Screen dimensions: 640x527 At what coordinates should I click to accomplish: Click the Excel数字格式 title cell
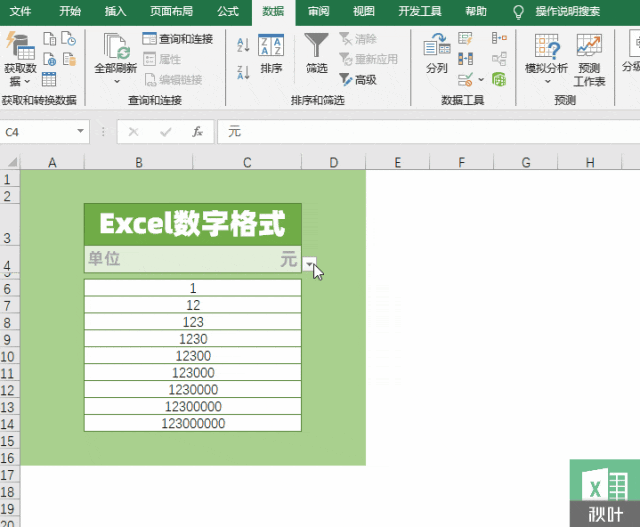click(193, 225)
